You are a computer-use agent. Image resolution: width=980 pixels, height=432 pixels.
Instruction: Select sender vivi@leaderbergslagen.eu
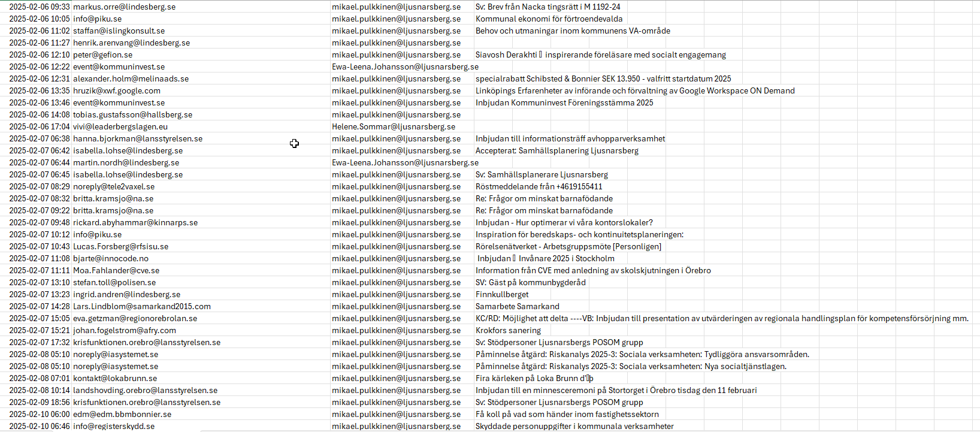pyautogui.click(x=120, y=126)
